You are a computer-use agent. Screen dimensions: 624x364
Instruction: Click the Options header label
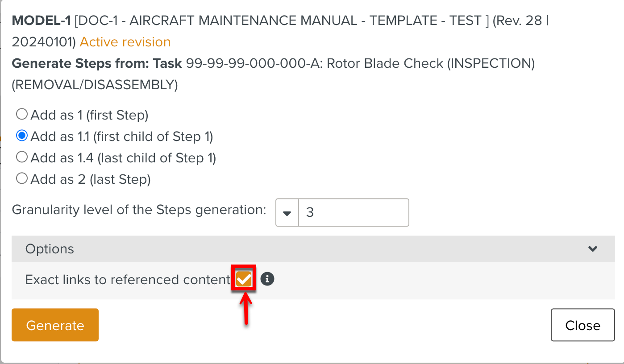coord(50,249)
